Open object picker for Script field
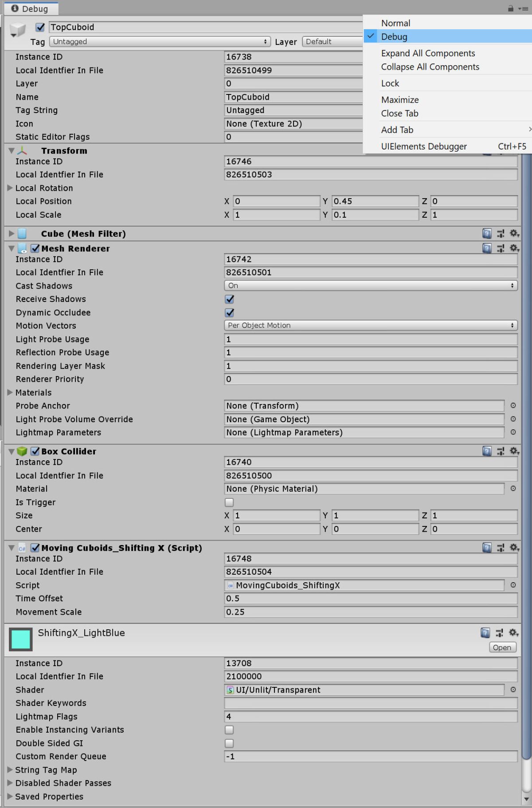 (513, 585)
